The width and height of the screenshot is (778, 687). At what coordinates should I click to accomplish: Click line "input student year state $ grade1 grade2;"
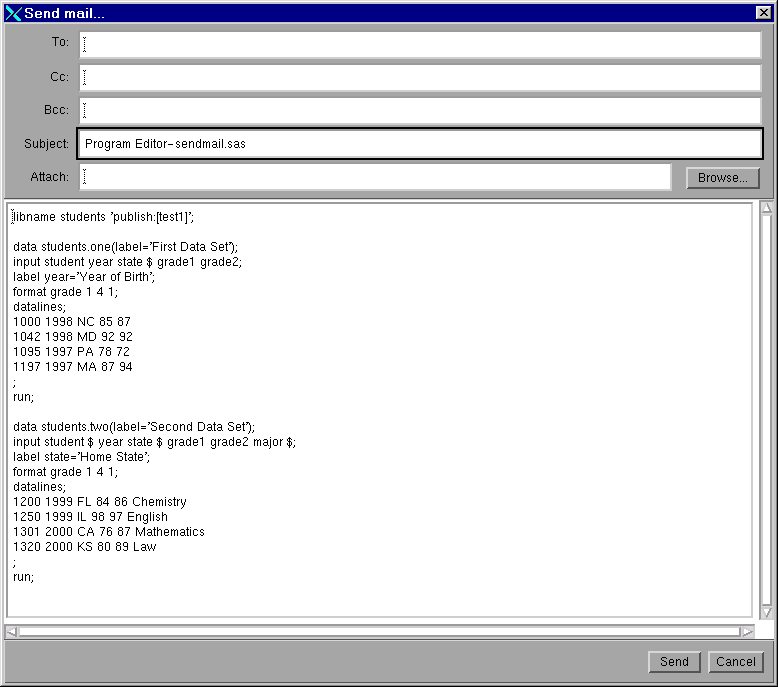pos(128,262)
